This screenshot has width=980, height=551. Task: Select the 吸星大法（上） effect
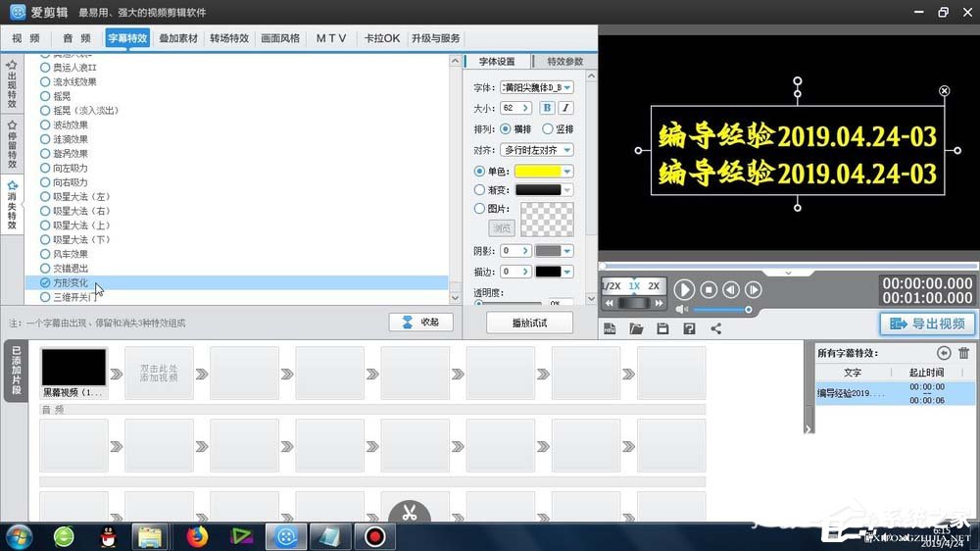[75, 225]
